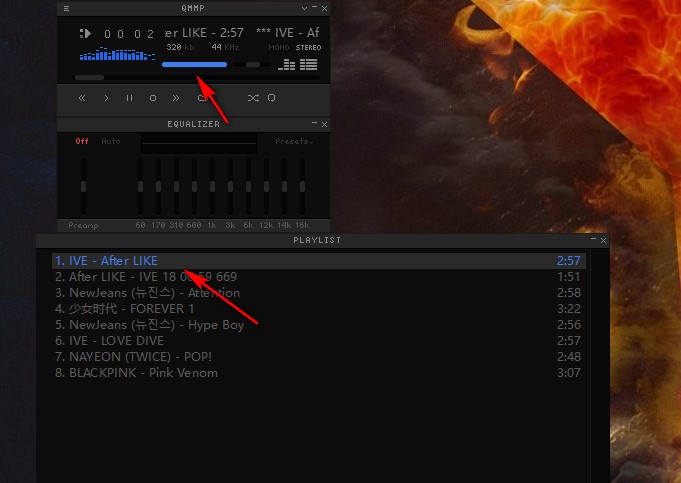
Task: Open the equalizer Presets dropdown
Action: 294,141
